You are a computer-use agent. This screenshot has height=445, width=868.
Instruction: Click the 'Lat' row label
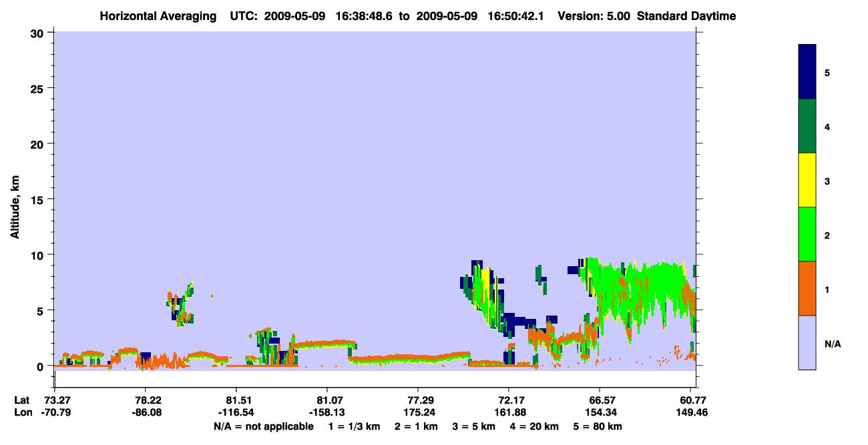pos(22,400)
